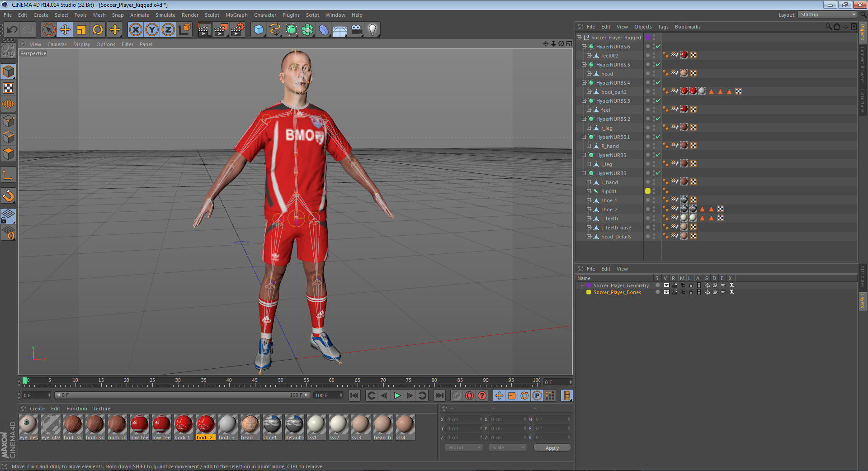Collapse the Soccer_Player_Rigged object tree
The image size is (868, 471).
[579, 37]
